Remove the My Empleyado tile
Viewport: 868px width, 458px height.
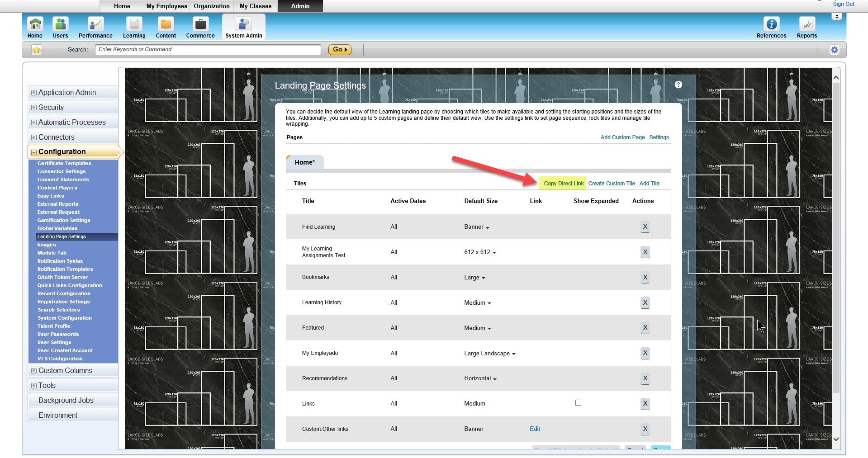[x=645, y=353]
